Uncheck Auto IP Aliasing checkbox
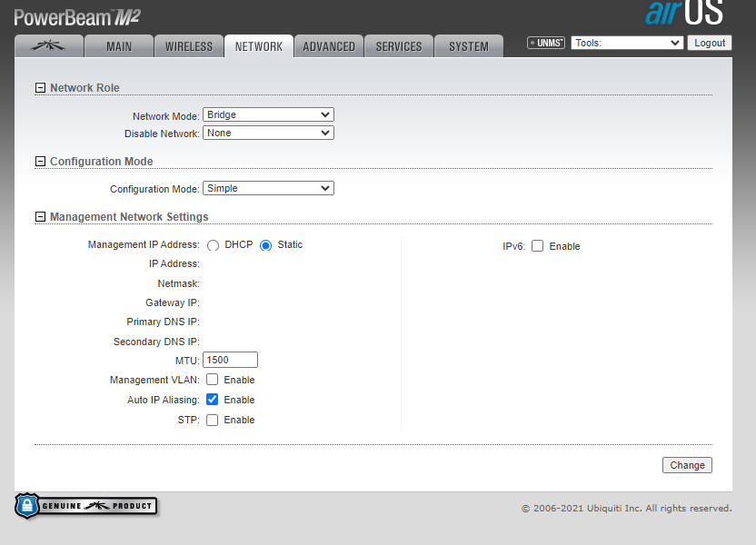756x545 pixels. click(212, 400)
